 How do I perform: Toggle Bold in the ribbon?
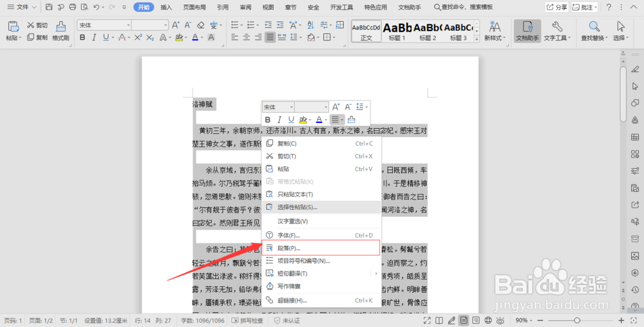click(82, 37)
